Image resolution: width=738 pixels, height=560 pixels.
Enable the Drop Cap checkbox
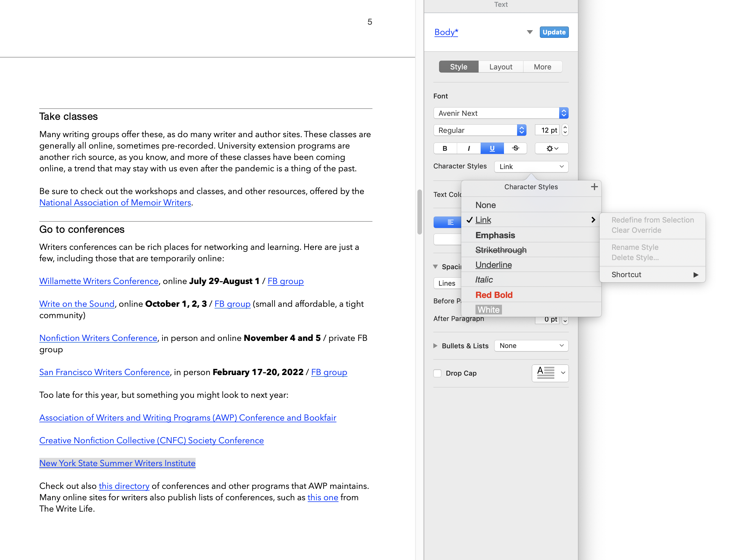[437, 373]
